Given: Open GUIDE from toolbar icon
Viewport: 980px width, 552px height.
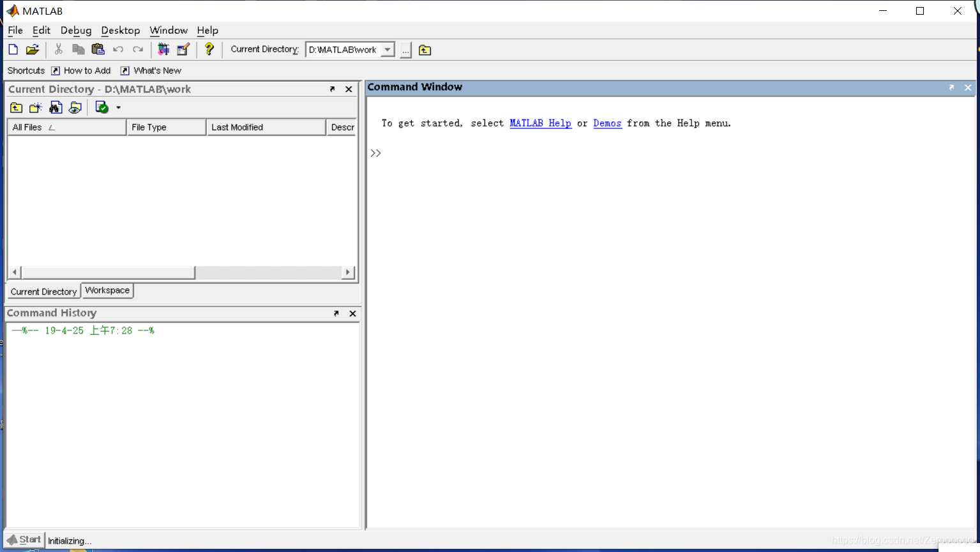Looking at the screenshot, I should tap(183, 49).
